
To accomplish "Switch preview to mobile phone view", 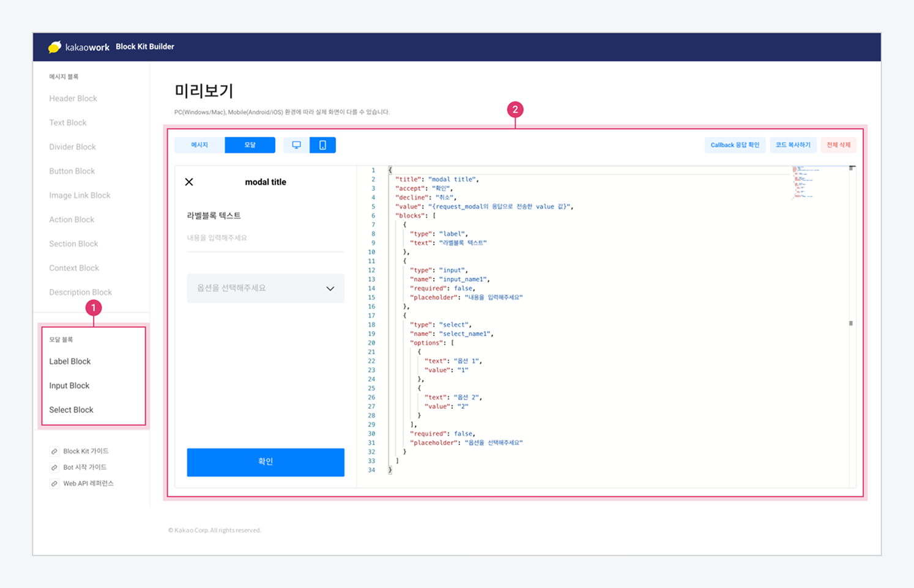I will click(x=322, y=145).
